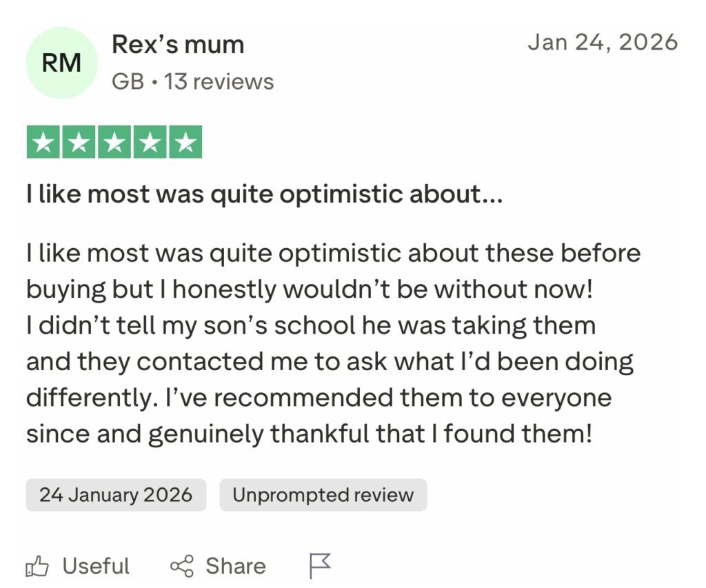Click the second green rating star

[x=79, y=143]
